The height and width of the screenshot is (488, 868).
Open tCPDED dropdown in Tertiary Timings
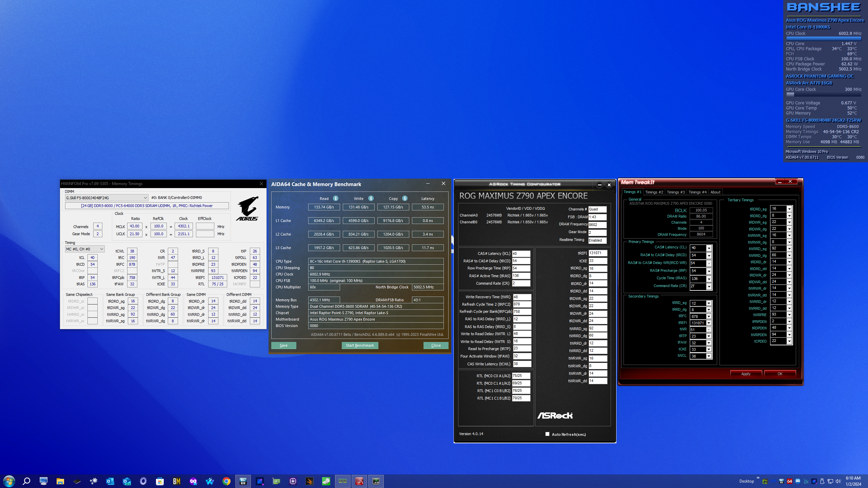[x=789, y=341]
